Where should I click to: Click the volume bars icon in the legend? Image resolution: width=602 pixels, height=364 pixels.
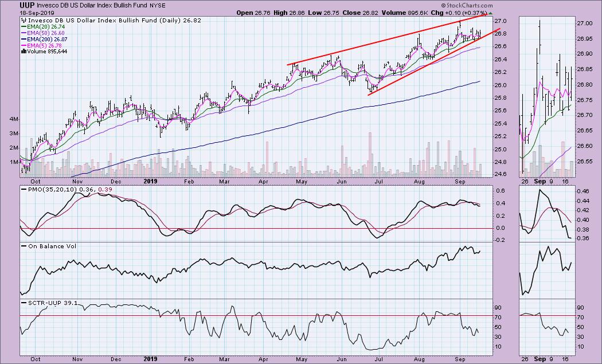24,52
